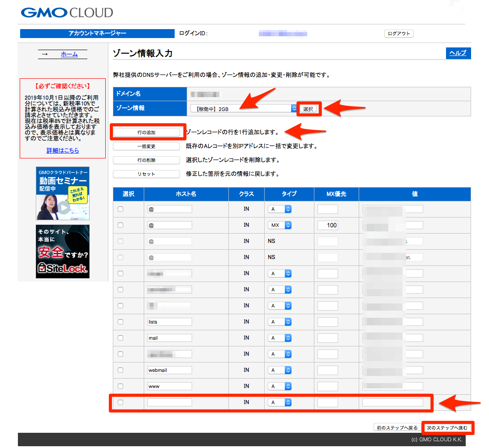Click the 行の追加 add row button
The height and width of the screenshot is (448, 489).
coord(146,132)
